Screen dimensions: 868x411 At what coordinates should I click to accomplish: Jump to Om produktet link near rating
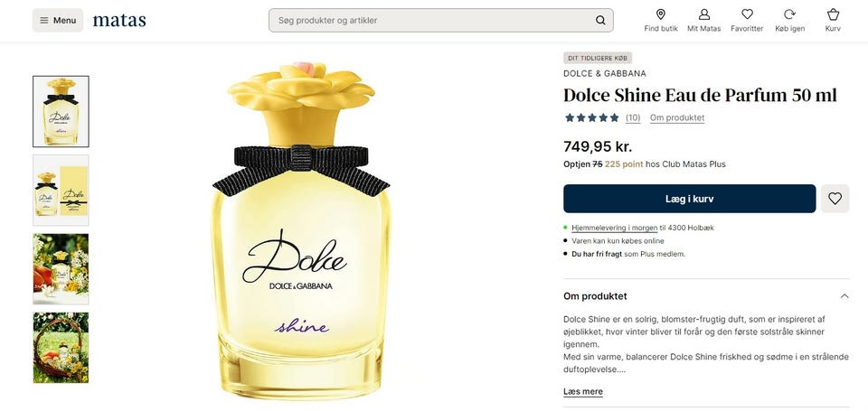point(677,117)
